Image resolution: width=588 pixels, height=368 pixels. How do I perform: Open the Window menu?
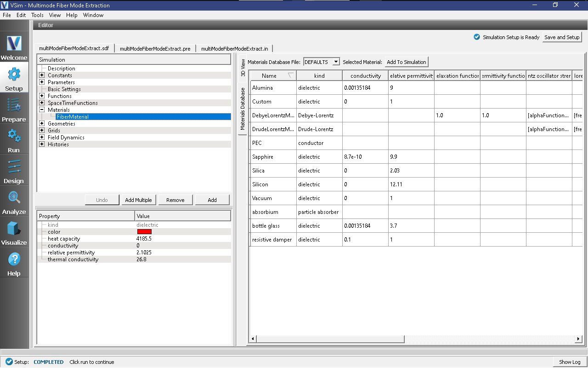pyautogui.click(x=93, y=15)
